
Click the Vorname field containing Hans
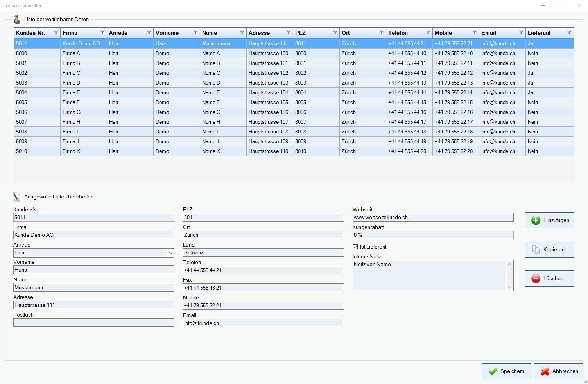pos(94,270)
